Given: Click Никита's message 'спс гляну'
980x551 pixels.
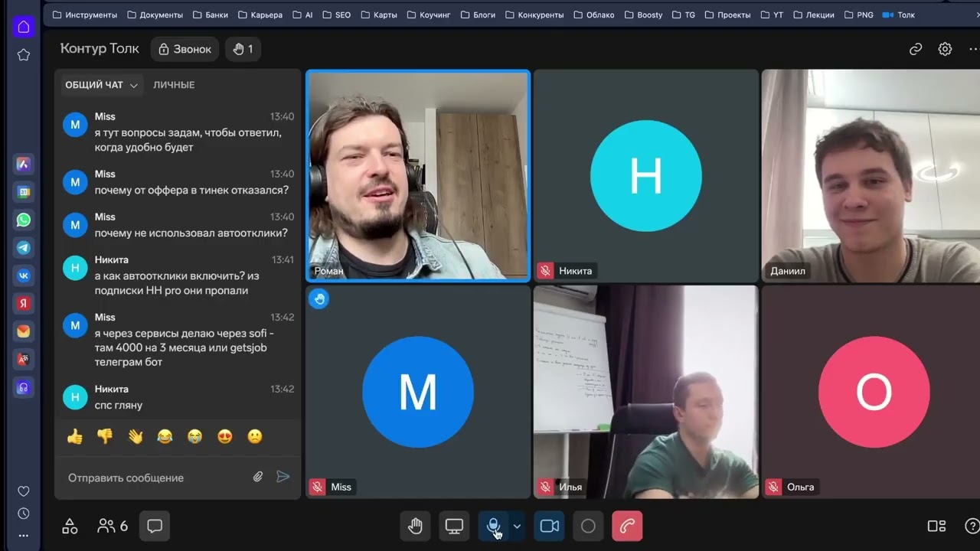Looking at the screenshot, I should tap(119, 405).
